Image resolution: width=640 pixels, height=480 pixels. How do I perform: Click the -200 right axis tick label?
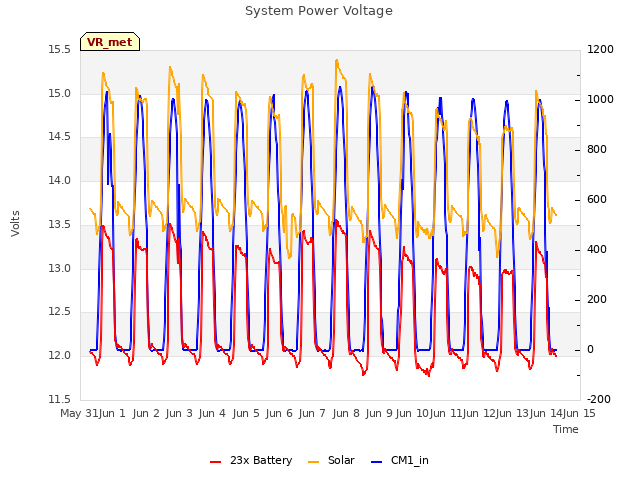599,399
